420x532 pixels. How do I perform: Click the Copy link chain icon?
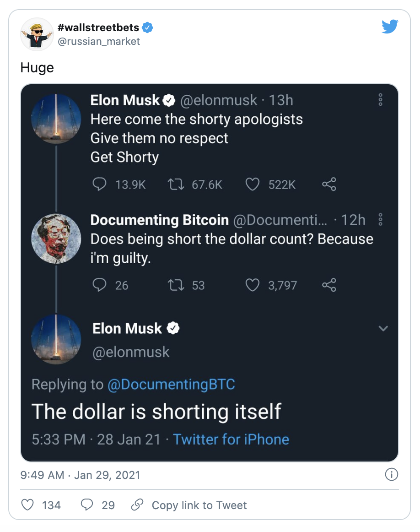point(137,505)
